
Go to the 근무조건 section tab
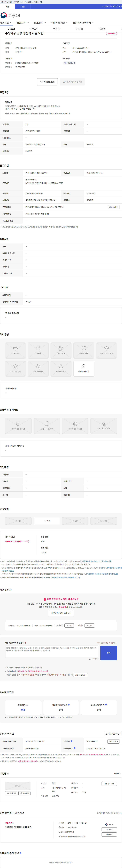coord(34,29)
